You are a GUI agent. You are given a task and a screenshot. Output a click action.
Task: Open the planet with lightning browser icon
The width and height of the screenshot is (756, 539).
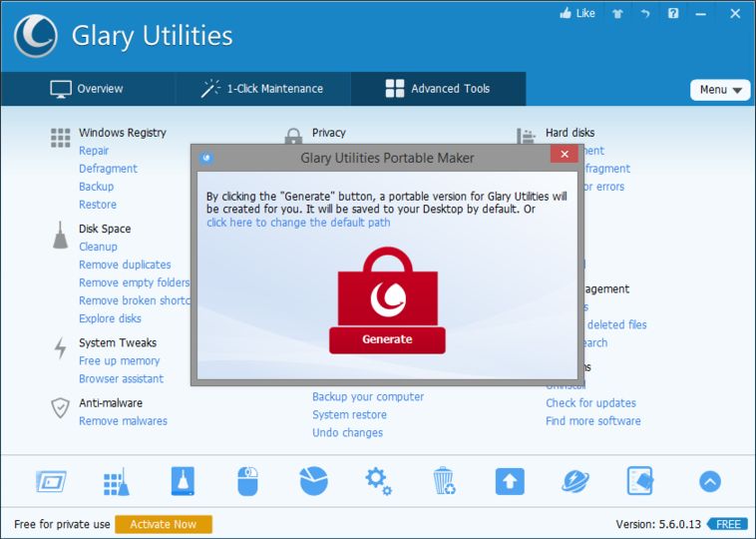[575, 481]
